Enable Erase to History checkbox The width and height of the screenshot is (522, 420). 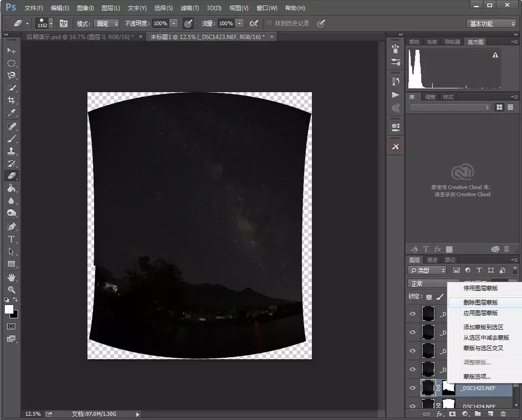point(269,23)
